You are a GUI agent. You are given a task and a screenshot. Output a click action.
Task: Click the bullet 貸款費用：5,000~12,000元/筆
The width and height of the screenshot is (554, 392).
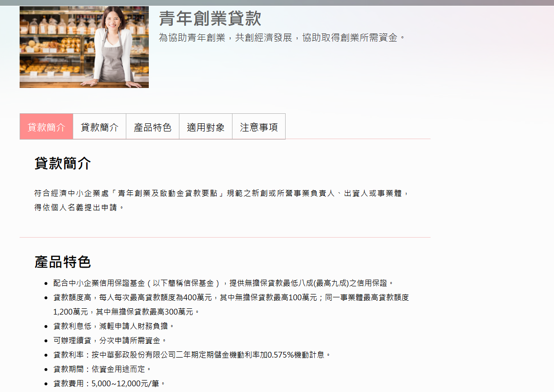pyautogui.click(x=109, y=383)
